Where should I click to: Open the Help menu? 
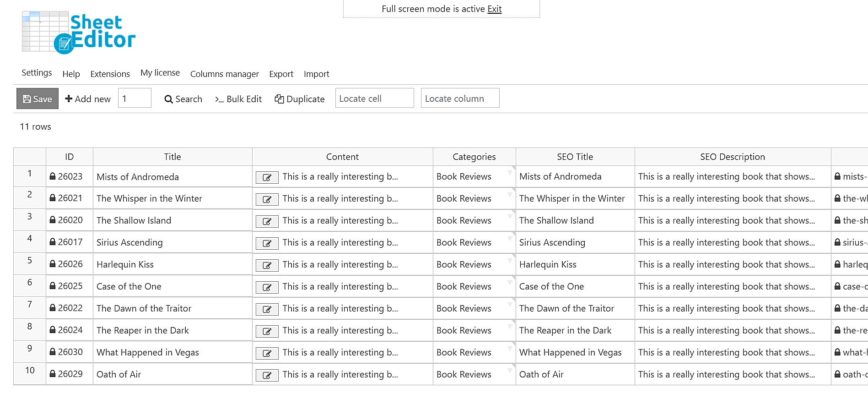click(x=71, y=74)
